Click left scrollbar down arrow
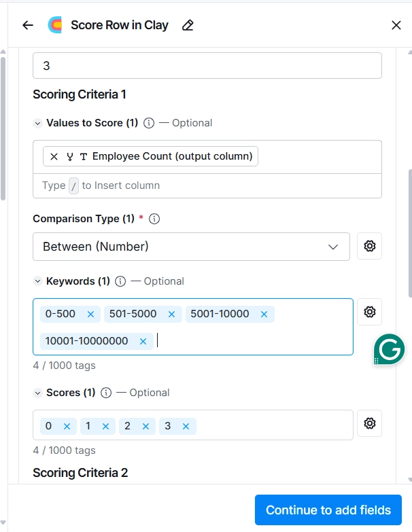 3,523
